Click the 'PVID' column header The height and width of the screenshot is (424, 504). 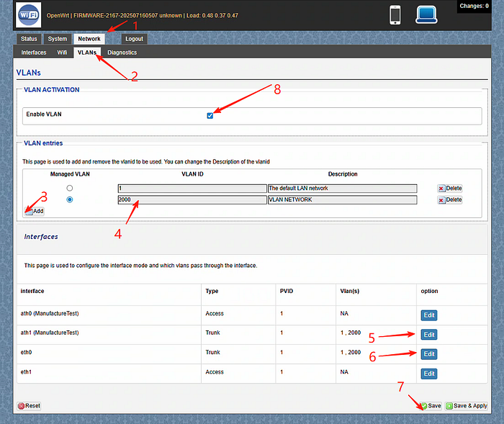[287, 291]
